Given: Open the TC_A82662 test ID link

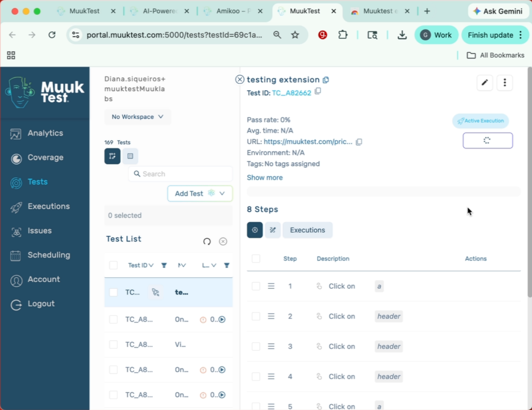Looking at the screenshot, I should (x=291, y=93).
